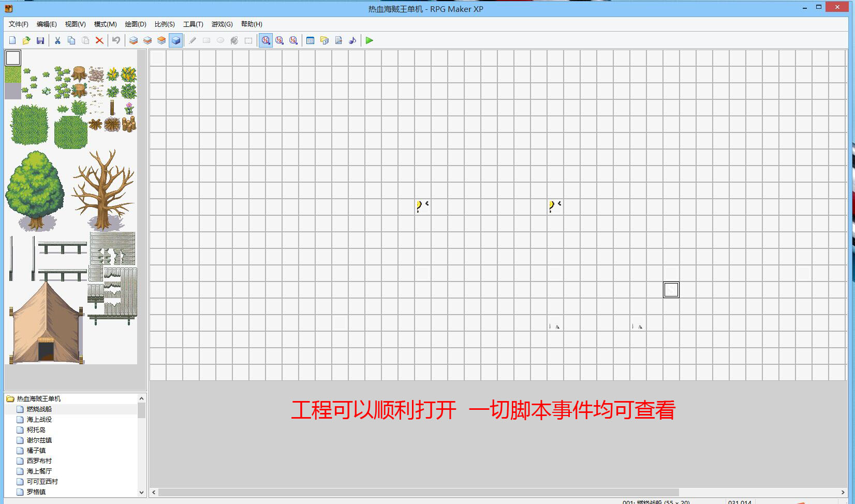Select the 柯托岛 map
Viewport: 855px width, 504px height.
pos(36,429)
